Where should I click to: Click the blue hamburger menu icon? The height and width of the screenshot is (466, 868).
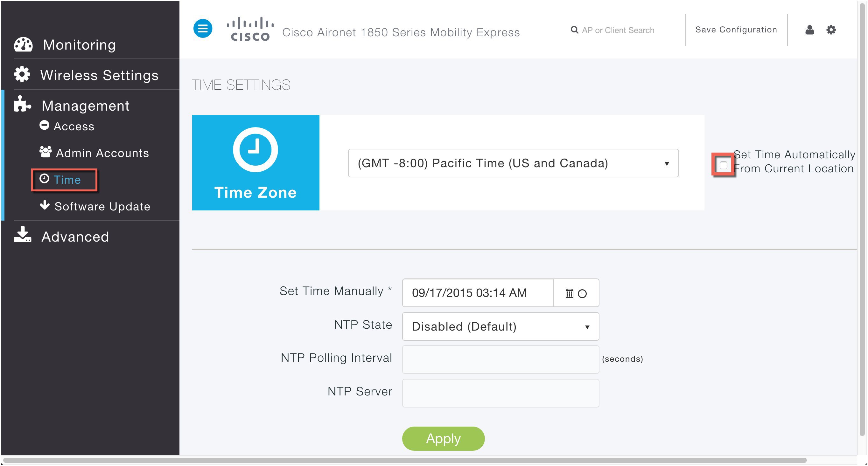202,29
